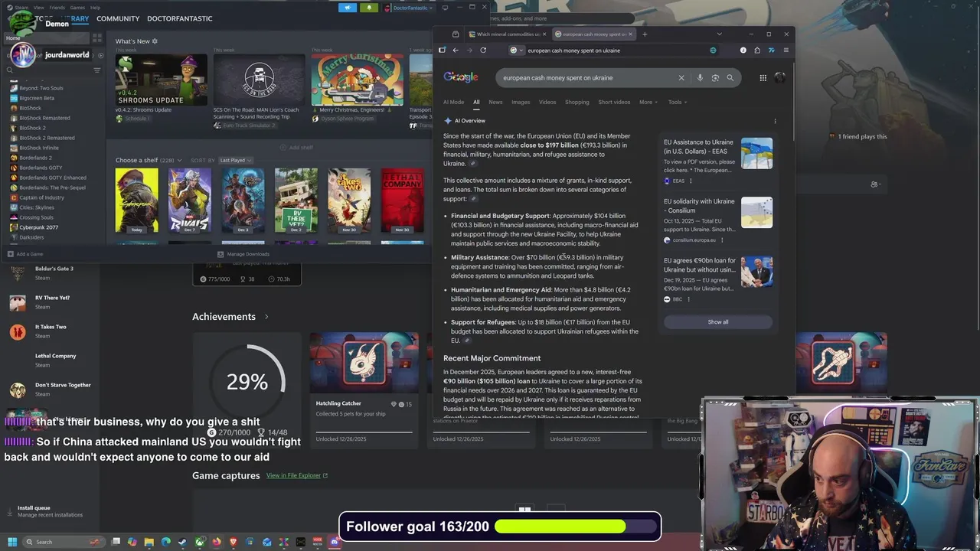Start Google voice search microphone
Image resolution: width=980 pixels, height=551 pixels.
tap(700, 77)
